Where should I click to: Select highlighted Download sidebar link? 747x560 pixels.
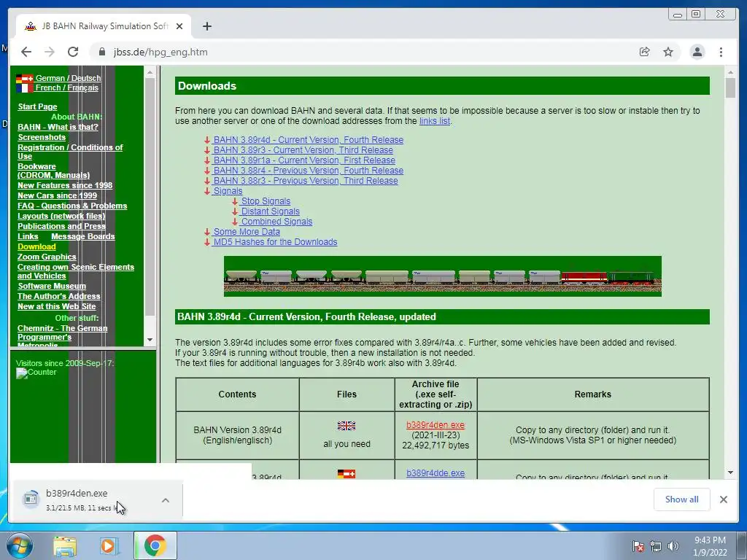pyautogui.click(x=36, y=246)
